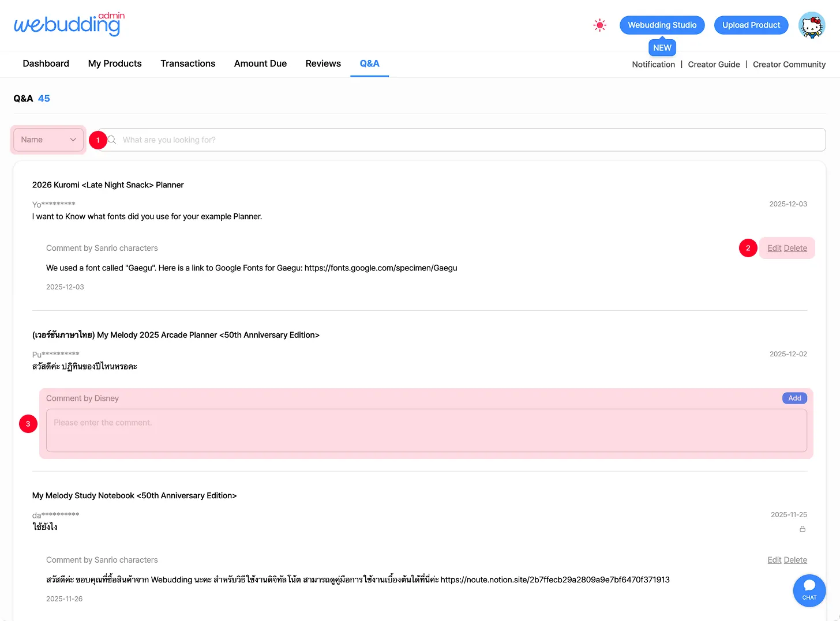Click the 'Please enter the comment.' text box
The image size is (840, 621).
pyautogui.click(x=426, y=430)
